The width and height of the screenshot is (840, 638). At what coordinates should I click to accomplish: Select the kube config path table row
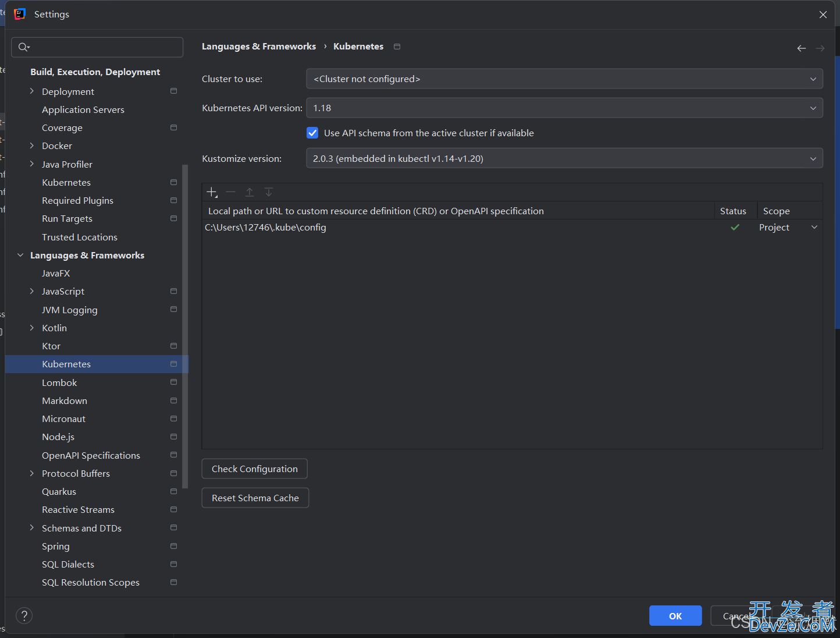(512, 227)
